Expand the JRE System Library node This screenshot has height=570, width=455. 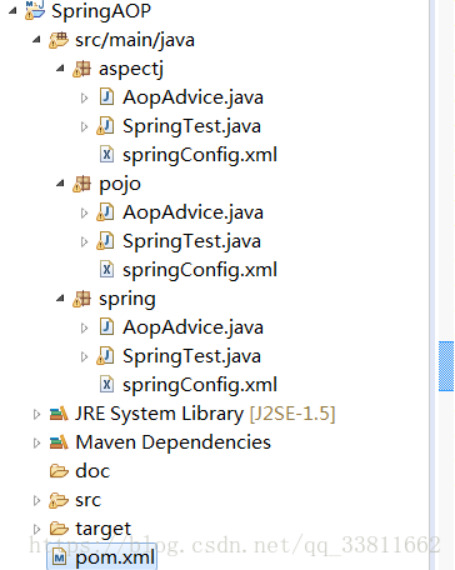pyautogui.click(x=37, y=414)
